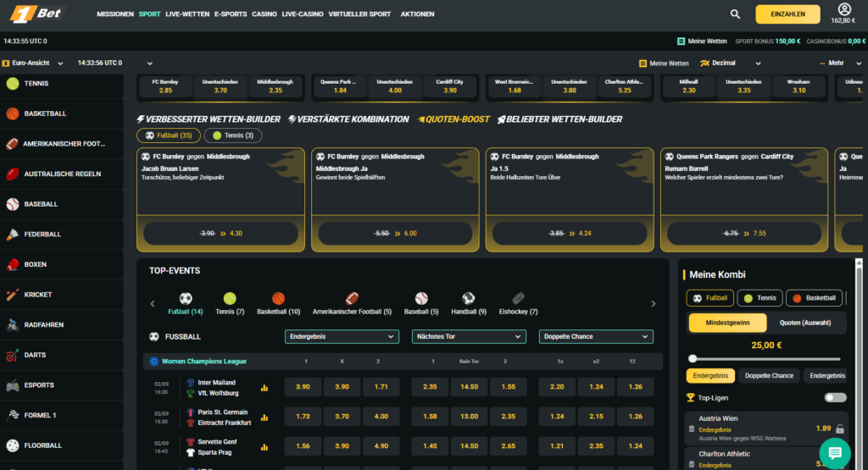Switch to the Quoten-Boost tab

point(454,119)
